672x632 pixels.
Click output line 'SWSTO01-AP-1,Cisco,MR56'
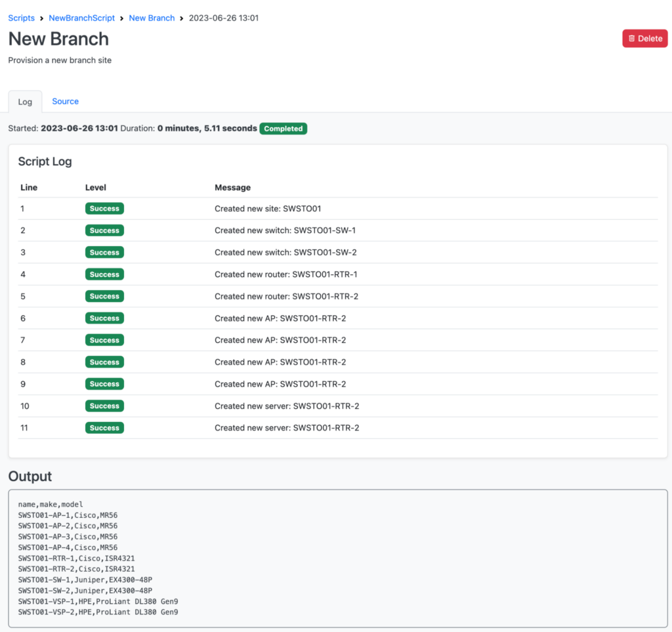point(68,515)
